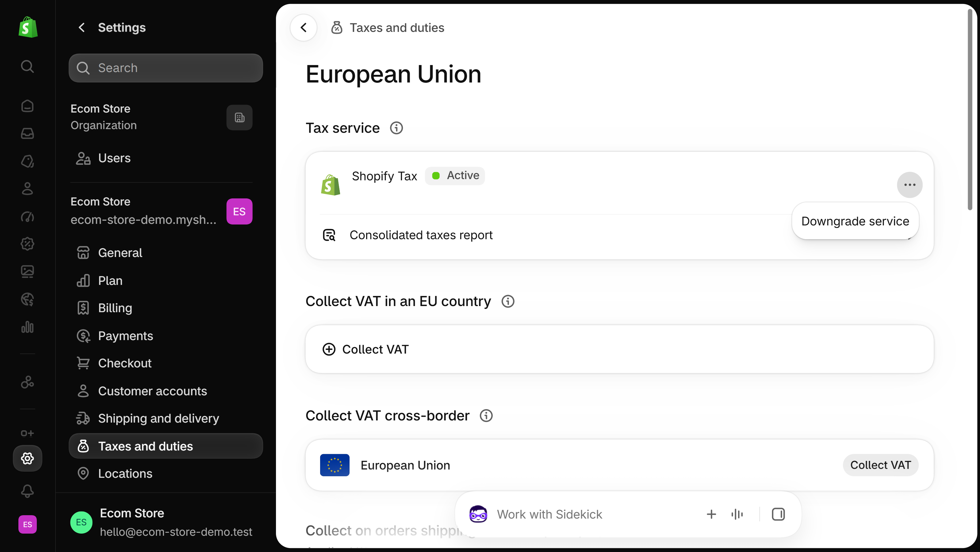The height and width of the screenshot is (552, 980).
Task: Click info icon beside Collect VAT cross-border
Action: 486,416
